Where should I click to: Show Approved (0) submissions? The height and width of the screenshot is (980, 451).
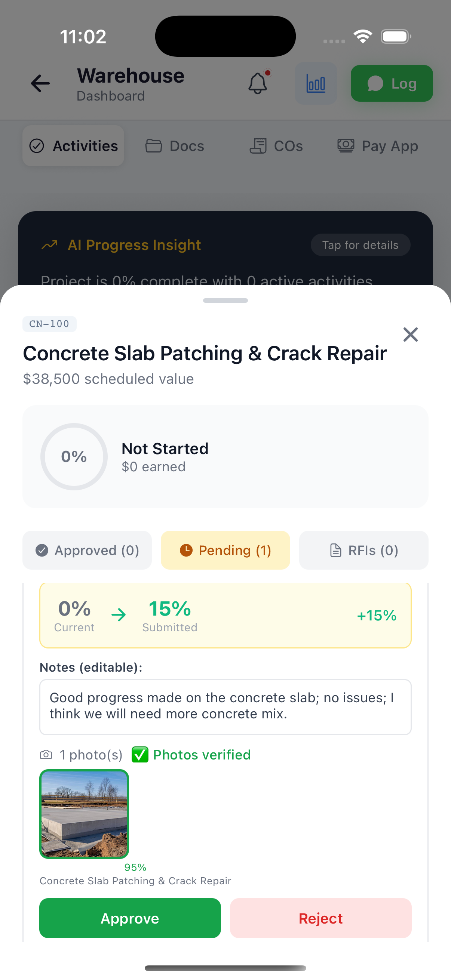(x=87, y=550)
